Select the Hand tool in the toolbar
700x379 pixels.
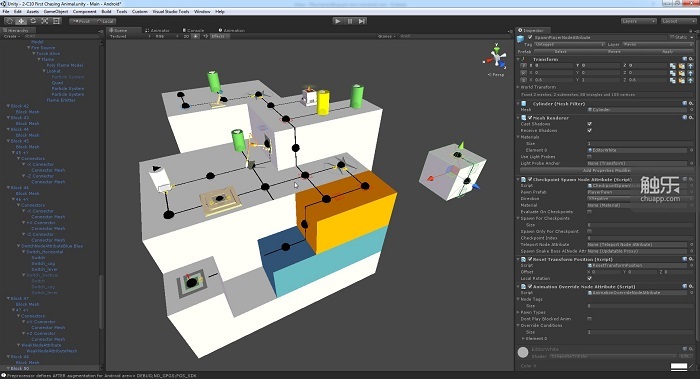(x=9, y=21)
